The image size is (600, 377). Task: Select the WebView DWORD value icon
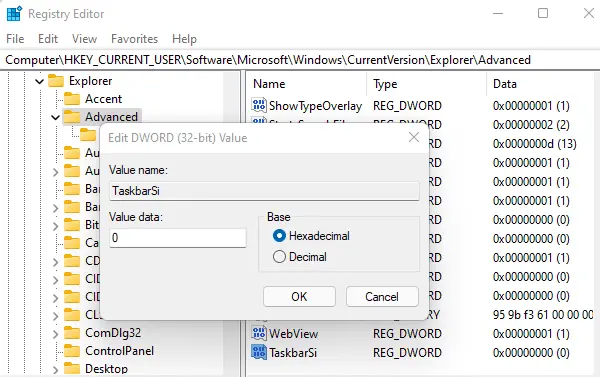[x=259, y=333]
